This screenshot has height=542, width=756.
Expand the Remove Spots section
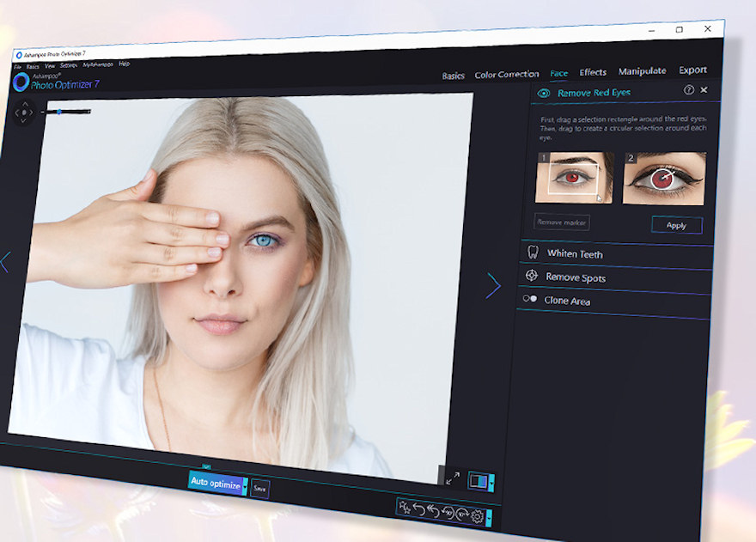[x=576, y=278]
